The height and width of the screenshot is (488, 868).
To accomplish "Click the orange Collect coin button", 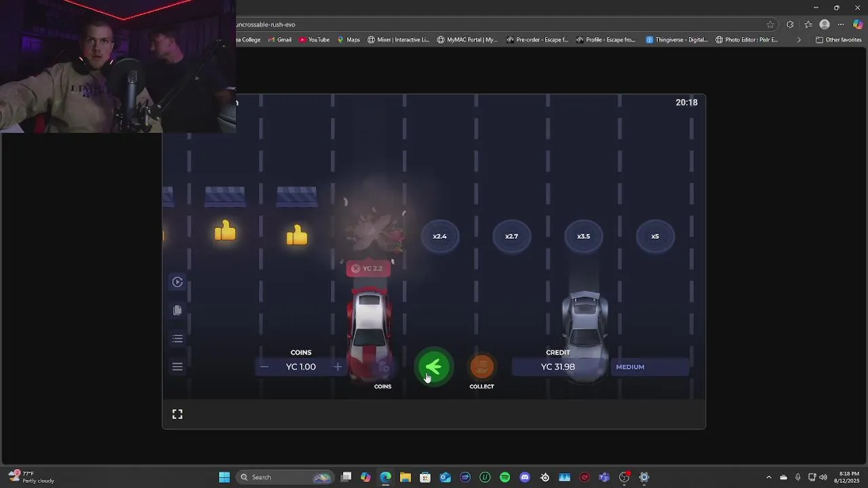I will tap(482, 367).
